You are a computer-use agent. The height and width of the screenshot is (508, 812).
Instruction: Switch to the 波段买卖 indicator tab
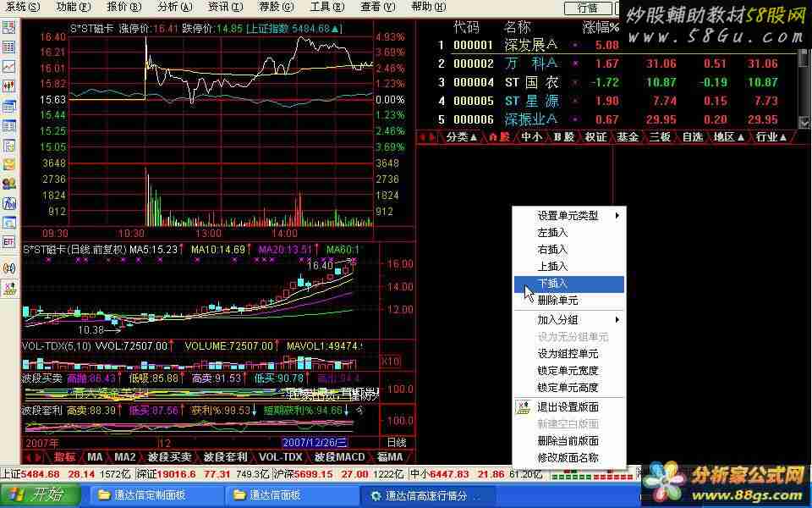170,457
